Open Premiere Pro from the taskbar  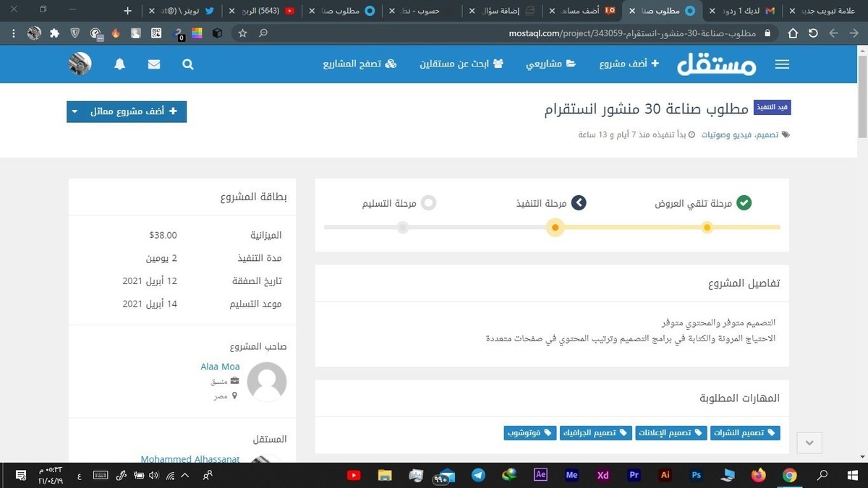(634, 475)
